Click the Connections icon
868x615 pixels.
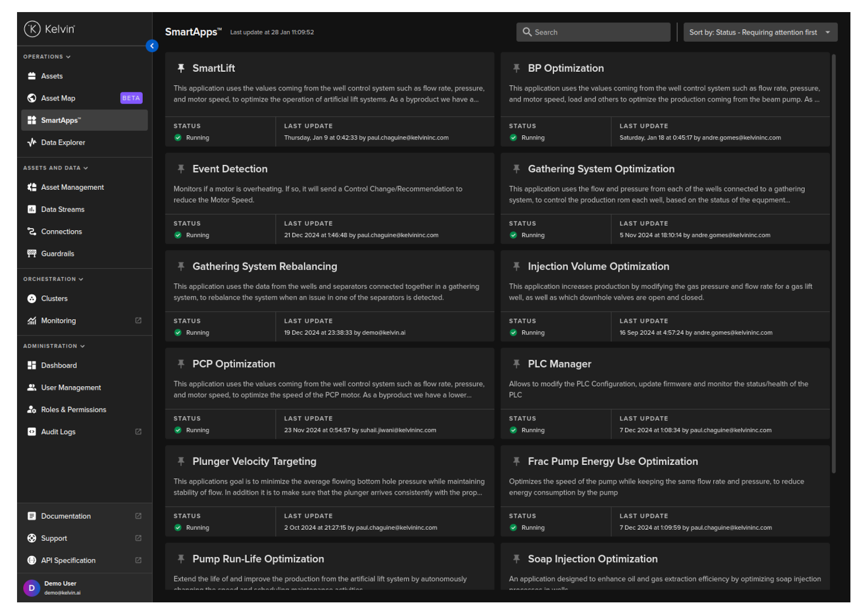(x=32, y=232)
